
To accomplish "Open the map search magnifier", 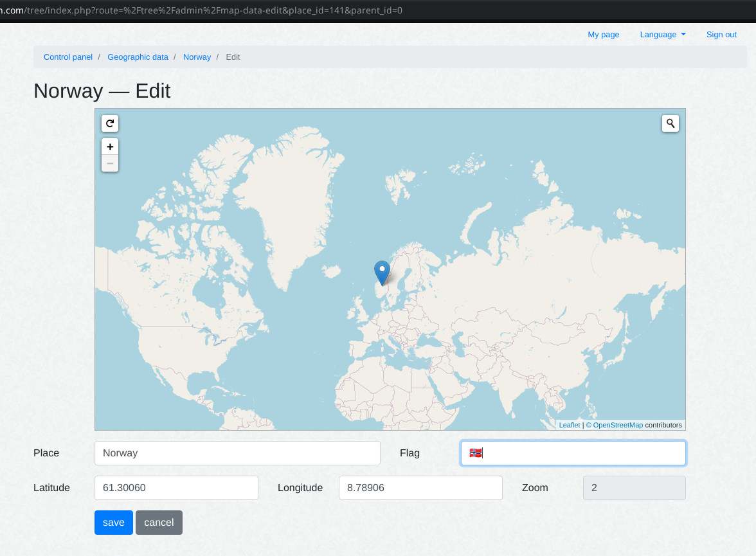I will click(670, 123).
